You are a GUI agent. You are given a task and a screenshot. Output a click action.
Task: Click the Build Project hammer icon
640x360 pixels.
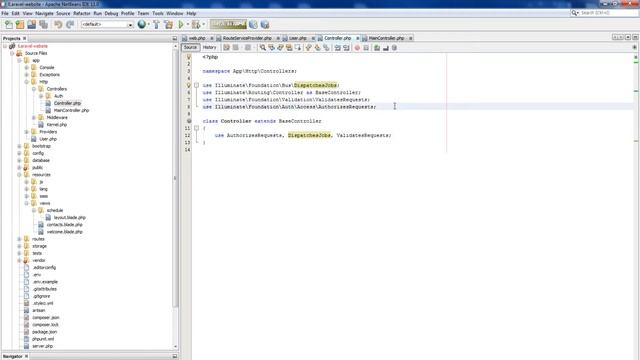click(156, 24)
